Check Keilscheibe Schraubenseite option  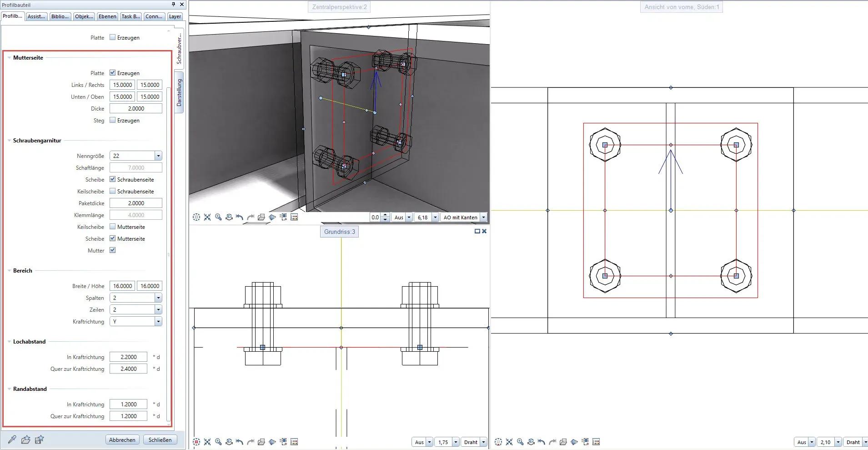112,191
